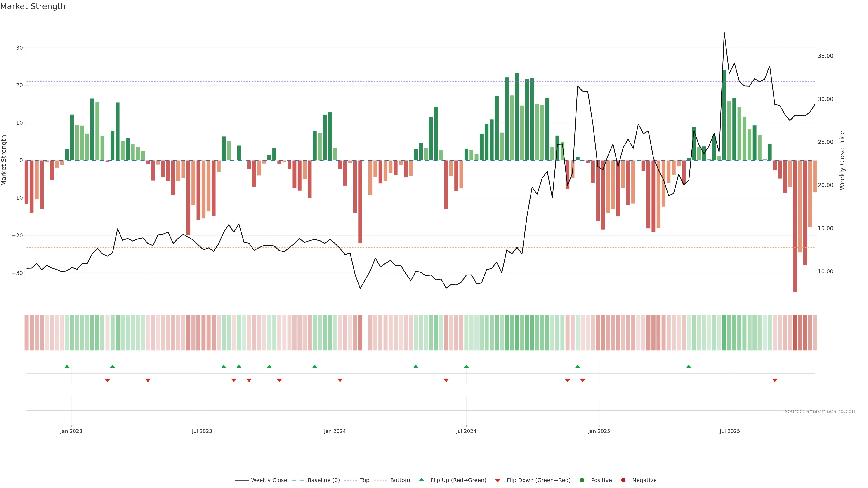
Task: Click the rightmost red flip-down triangle marker
Action: [x=775, y=380]
